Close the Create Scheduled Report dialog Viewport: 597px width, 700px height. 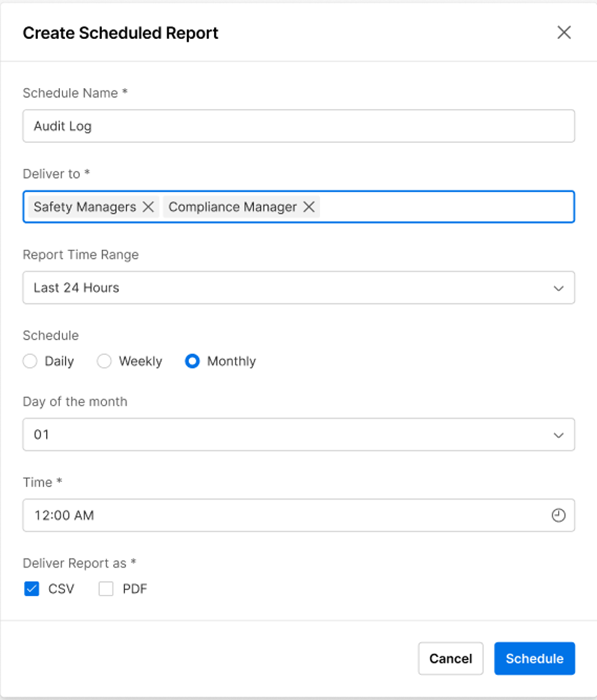(564, 33)
